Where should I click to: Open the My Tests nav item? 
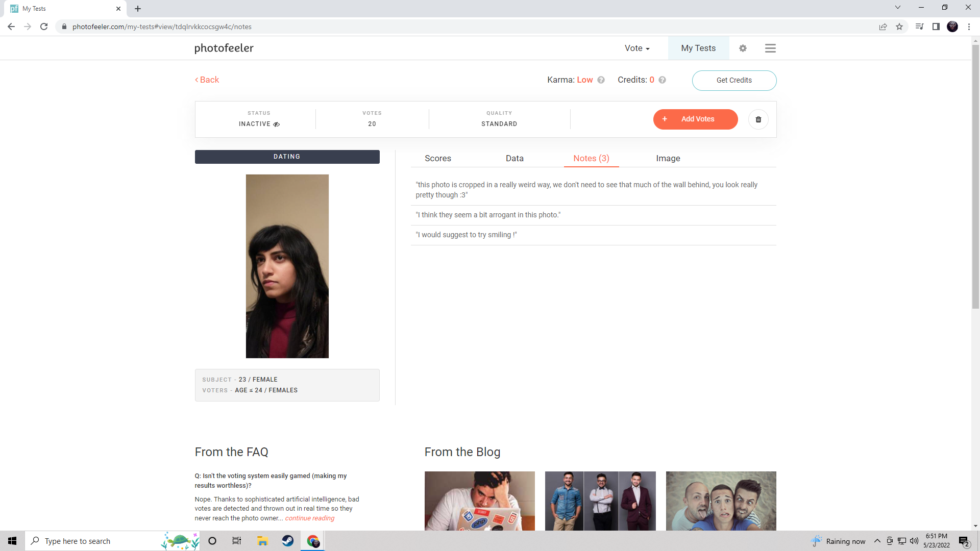click(698, 48)
